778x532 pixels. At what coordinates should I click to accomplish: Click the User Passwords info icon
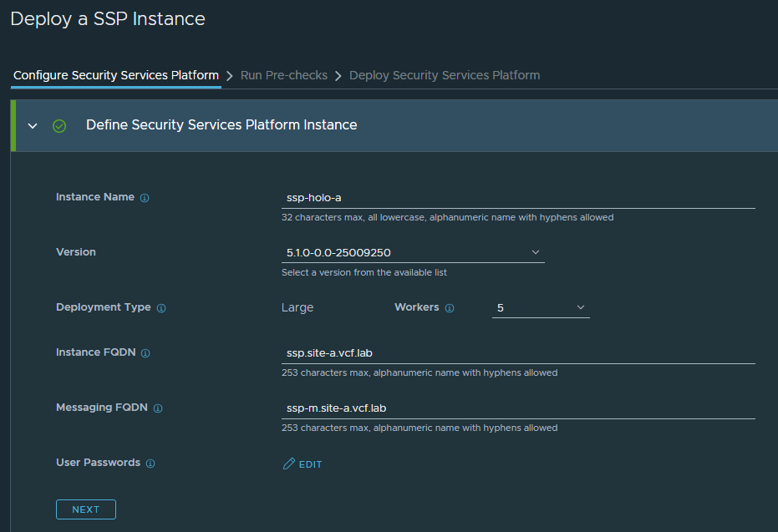[150, 464]
